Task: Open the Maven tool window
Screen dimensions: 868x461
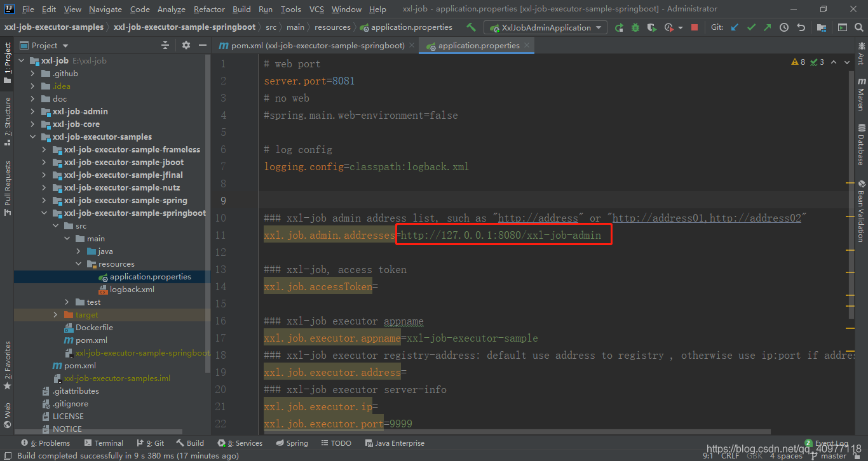Action: pos(861,95)
